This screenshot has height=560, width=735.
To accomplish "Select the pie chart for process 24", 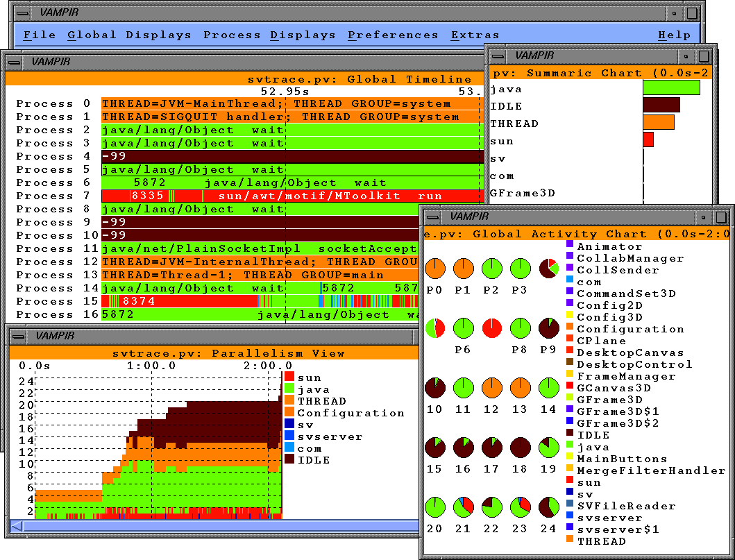I will [x=549, y=507].
